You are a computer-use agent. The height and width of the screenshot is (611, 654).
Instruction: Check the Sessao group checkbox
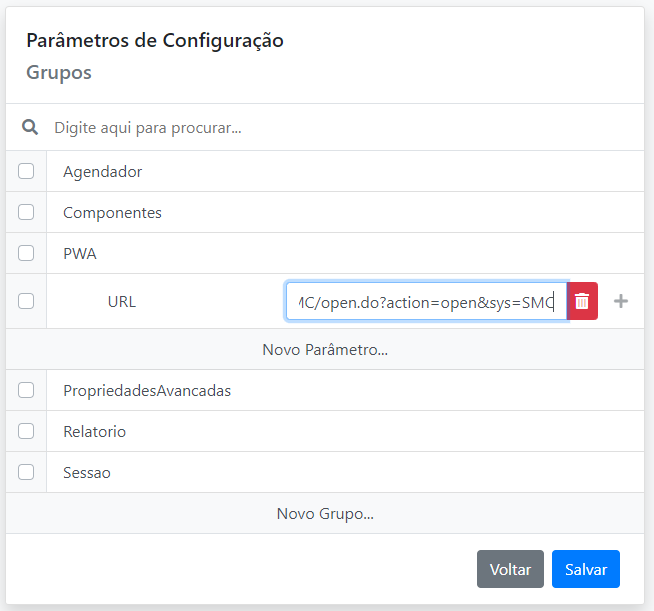point(26,472)
